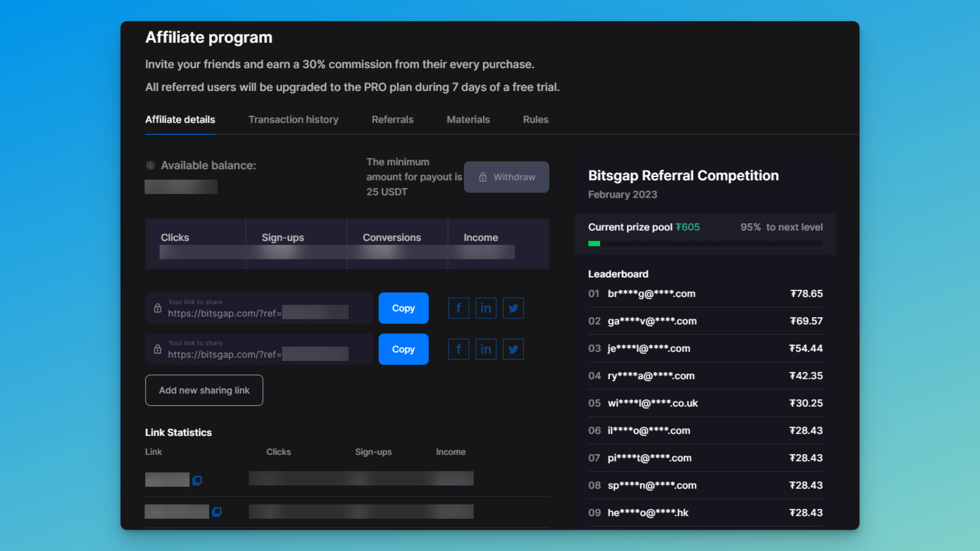Viewport: 980px width, 551px height.
Task: Click the Link column header in Link Statistics
Action: click(153, 452)
